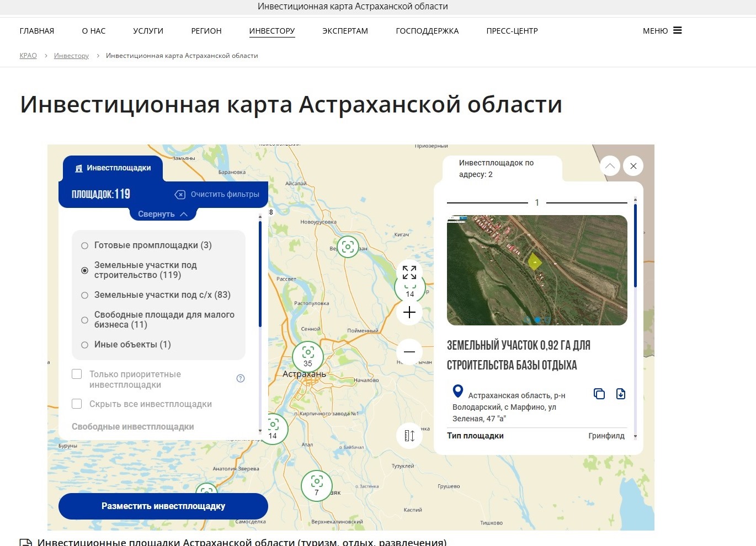Screen dimensions: 756x546
Task: Click the copy address icon in site card
Action: 599,394
